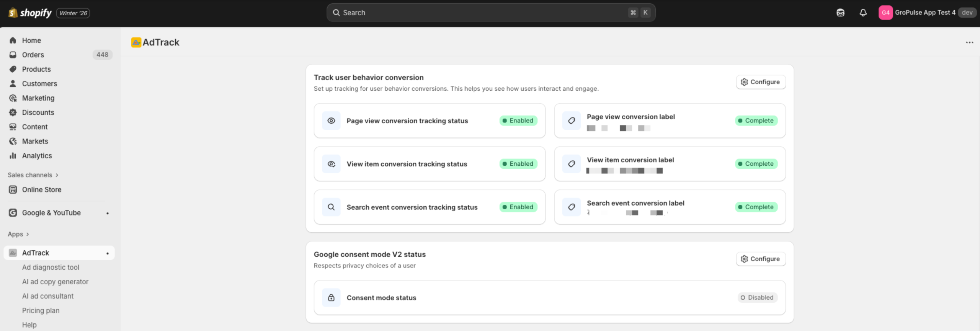Click the AdTrack app logo in header

[136, 42]
